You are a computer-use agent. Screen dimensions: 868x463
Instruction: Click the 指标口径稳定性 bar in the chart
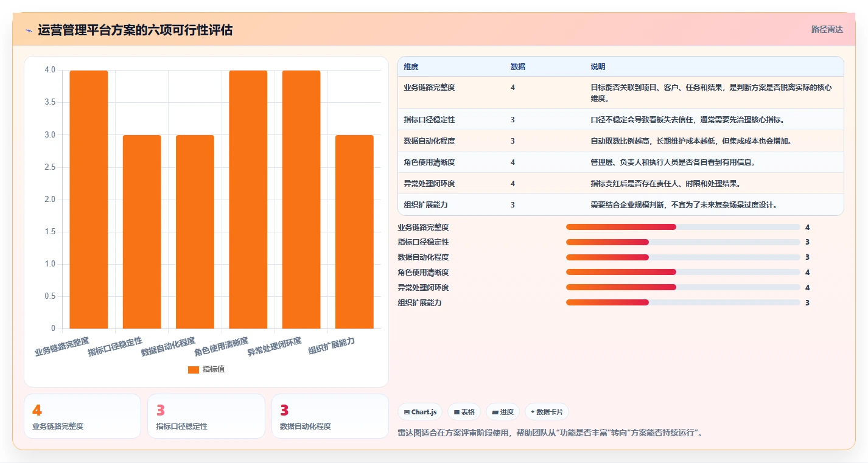[142, 232]
